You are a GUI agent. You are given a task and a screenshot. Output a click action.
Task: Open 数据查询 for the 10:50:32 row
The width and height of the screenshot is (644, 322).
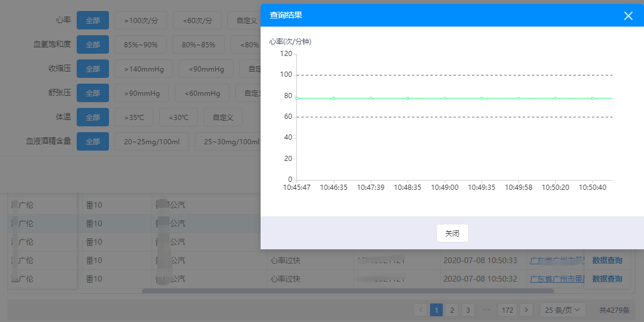click(607, 279)
